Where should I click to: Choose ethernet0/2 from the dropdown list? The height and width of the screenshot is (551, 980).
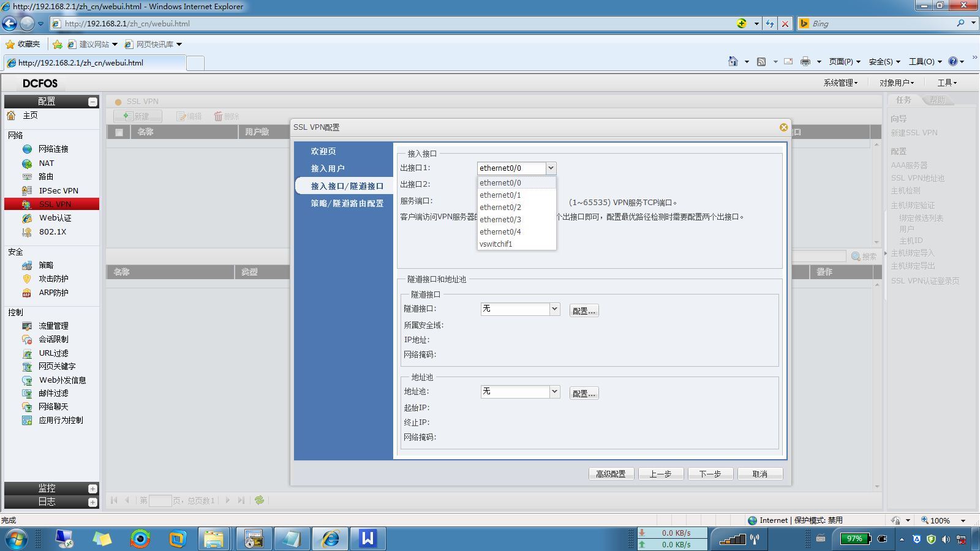coord(516,208)
